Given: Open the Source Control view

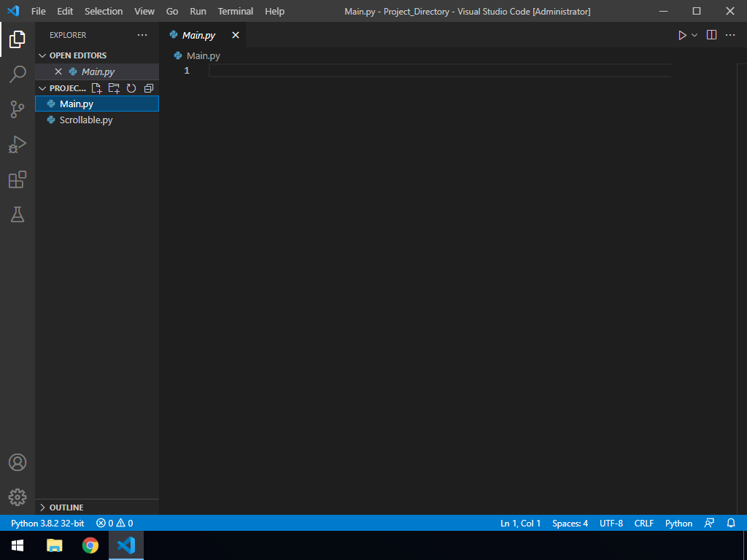Looking at the screenshot, I should (x=18, y=109).
